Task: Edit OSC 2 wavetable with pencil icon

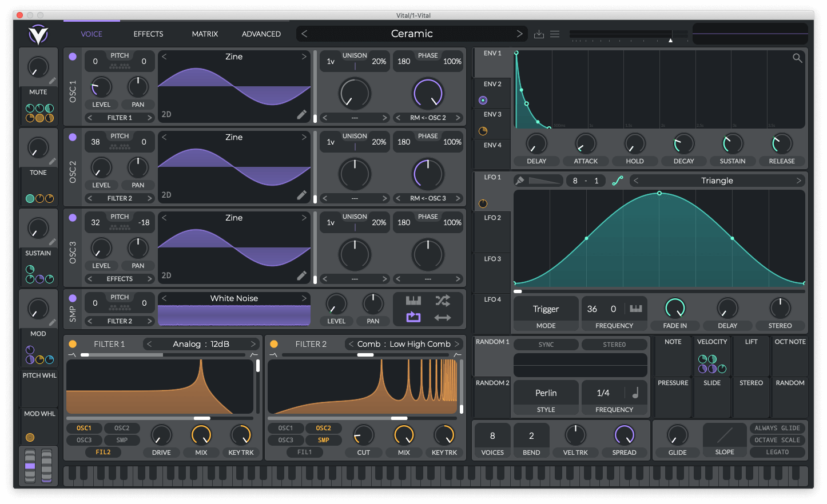Action: click(301, 195)
